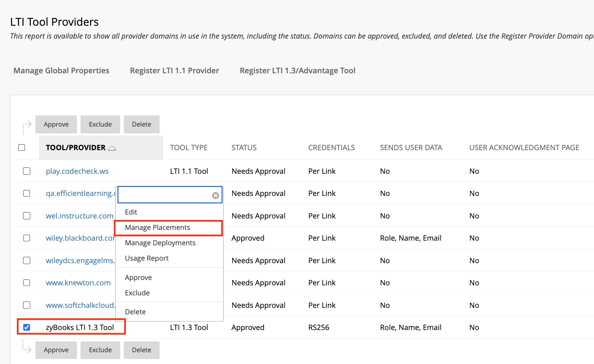
Task: Click the action arrow icon beside top Approve button
Action: tap(26, 124)
